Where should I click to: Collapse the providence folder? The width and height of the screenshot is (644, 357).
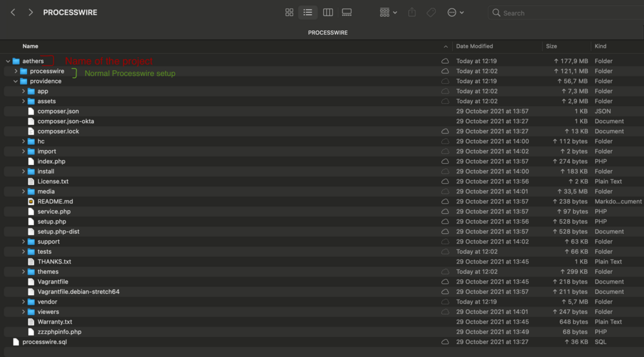[15, 81]
